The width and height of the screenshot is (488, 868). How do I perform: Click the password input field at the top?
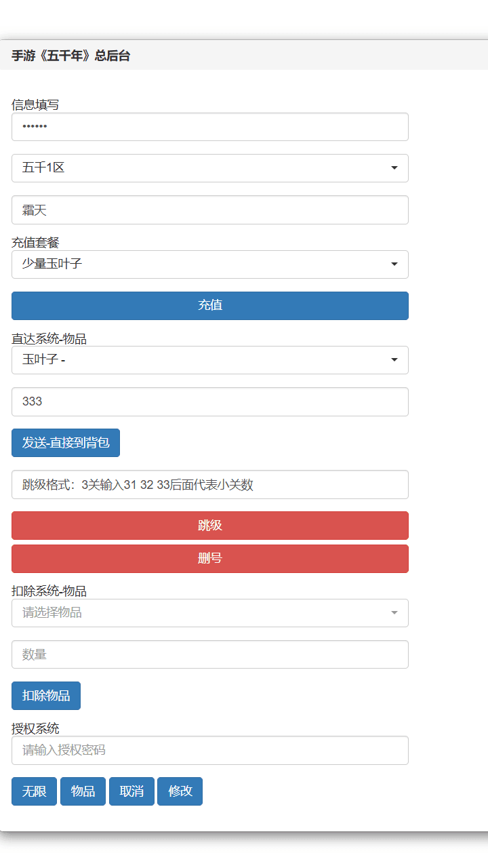click(209, 126)
